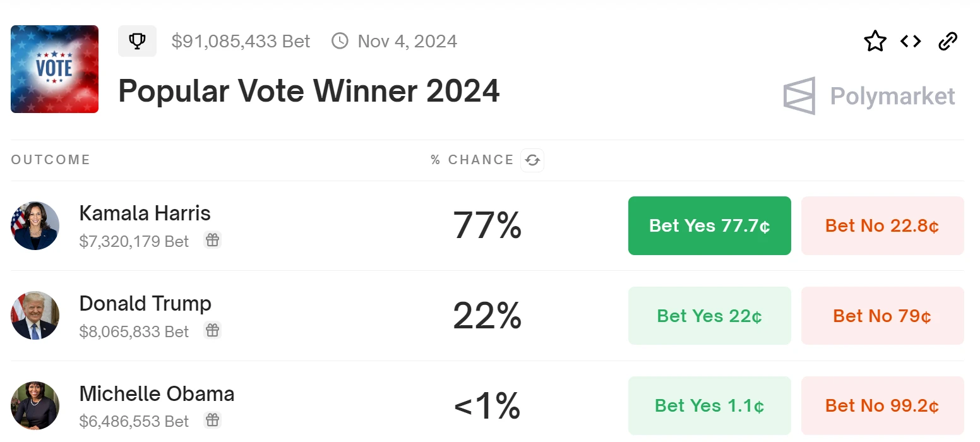Open the Polymarket logo link
The image size is (980, 442).
coord(869,96)
